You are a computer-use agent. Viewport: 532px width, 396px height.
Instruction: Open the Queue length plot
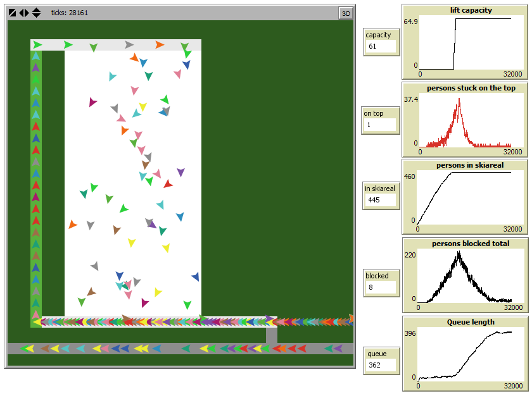(465, 353)
